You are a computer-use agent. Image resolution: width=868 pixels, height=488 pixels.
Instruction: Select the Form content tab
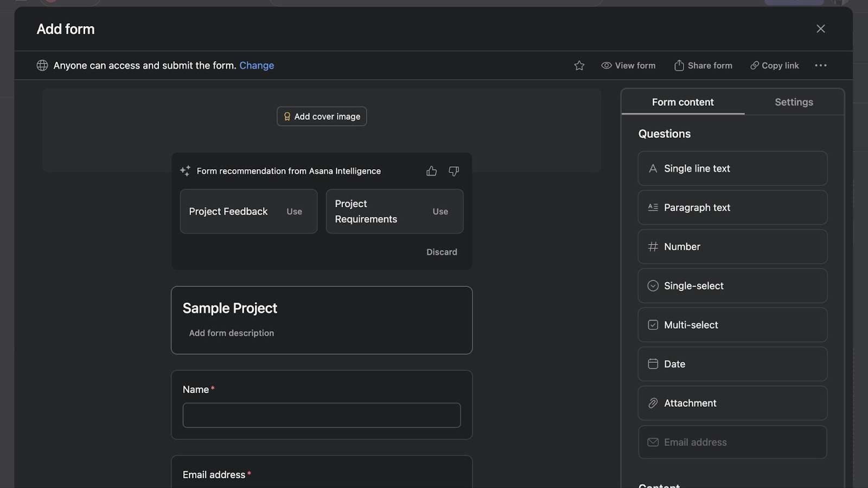[x=682, y=102]
